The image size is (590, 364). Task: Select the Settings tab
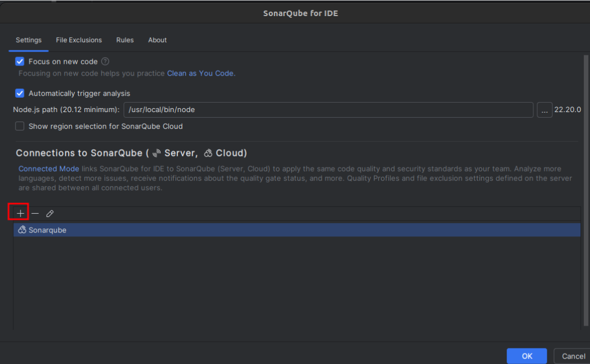point(28,40)
